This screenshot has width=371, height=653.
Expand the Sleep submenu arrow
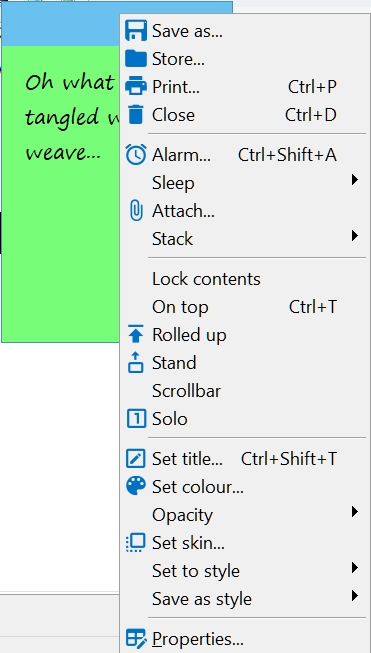354,180
